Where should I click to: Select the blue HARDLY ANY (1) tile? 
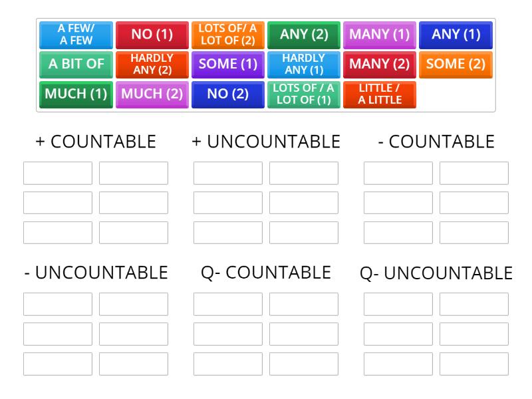pyautogui.click(x=304, y=65)
